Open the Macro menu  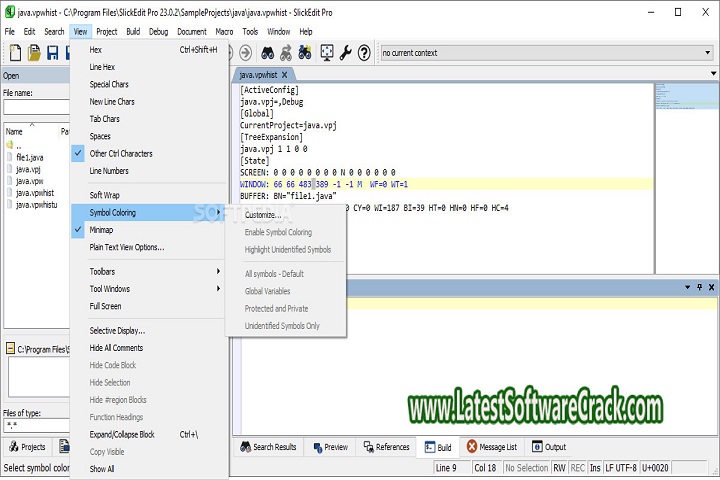click(224, 32)
